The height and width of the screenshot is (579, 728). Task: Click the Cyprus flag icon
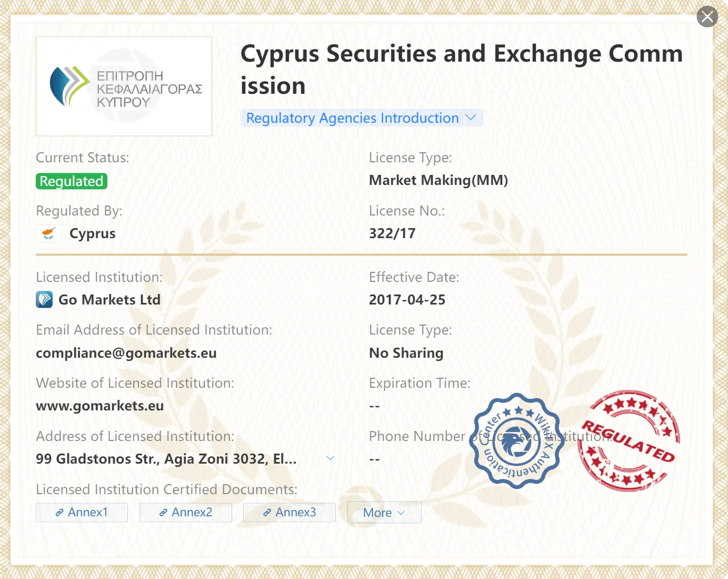click(x=48, y=233)
